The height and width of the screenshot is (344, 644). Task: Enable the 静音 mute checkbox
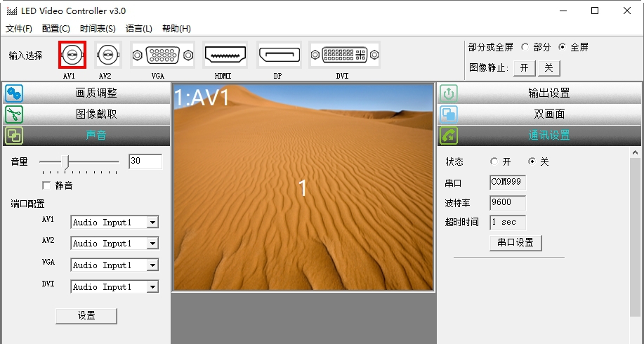click(x=47, y=185)
